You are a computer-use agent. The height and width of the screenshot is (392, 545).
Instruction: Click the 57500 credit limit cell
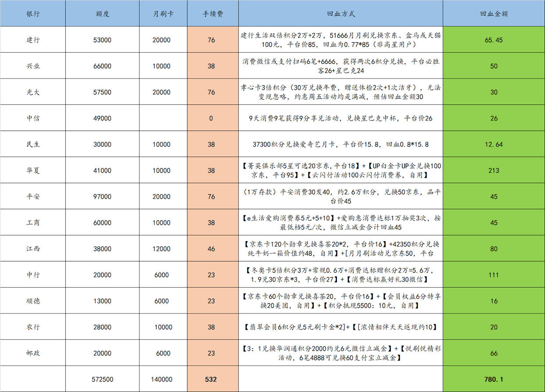click(x=102, y=92)
